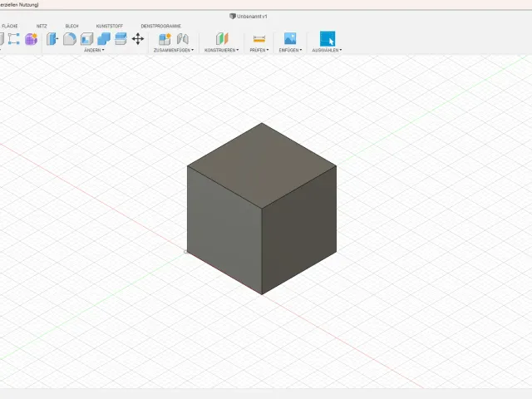The image size is (532, 399).
Task: Select the Offset Face tool icon
Action: tap(121, 39)
